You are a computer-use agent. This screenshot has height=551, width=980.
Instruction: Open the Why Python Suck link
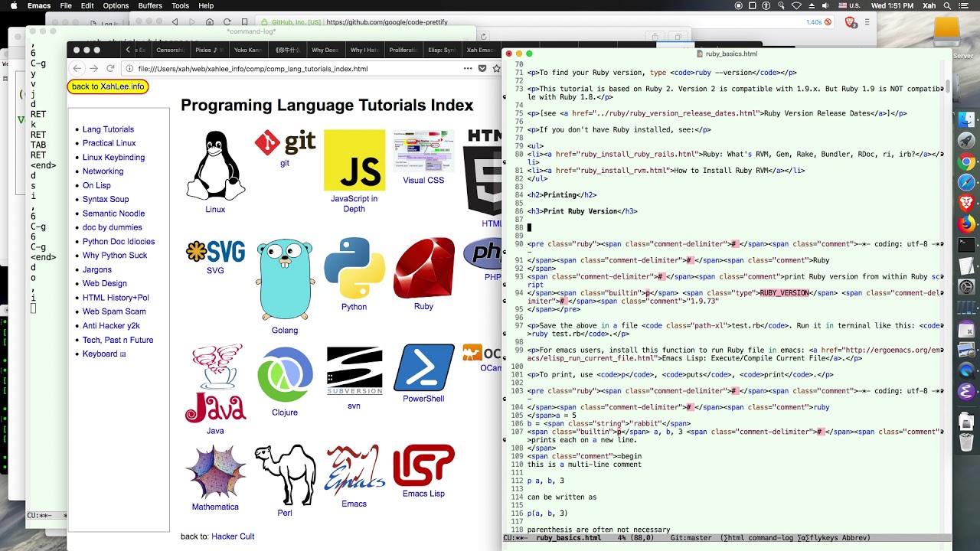pos(115,256)
